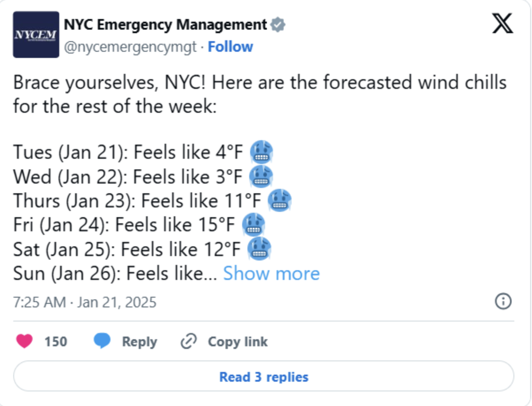The height and width of the screenshot is (406, 532).
Task: Open the Read 3 replies button
Action: point(264,377)
